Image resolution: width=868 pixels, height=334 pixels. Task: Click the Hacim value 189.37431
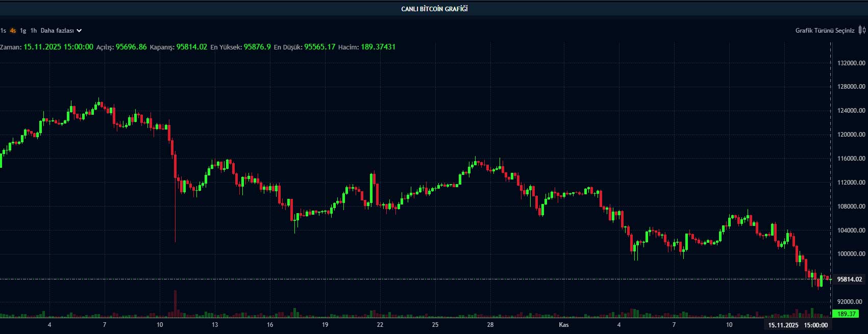coord(378,47)
